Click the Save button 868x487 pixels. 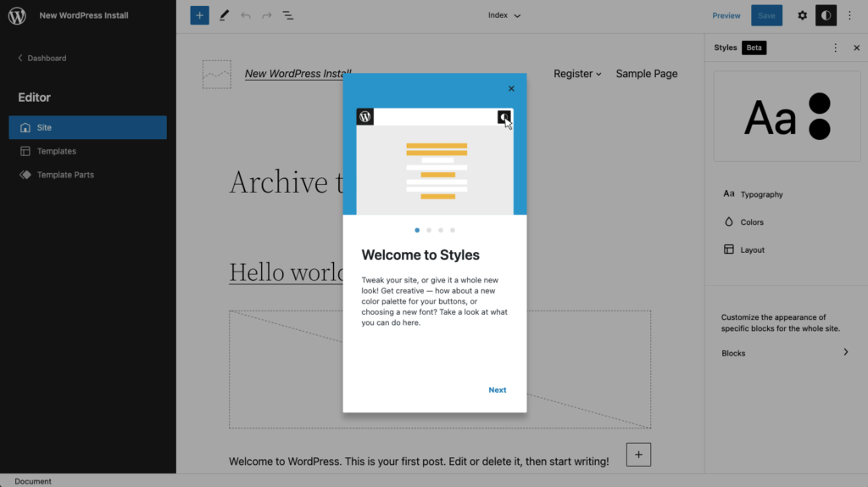point(766,15)
